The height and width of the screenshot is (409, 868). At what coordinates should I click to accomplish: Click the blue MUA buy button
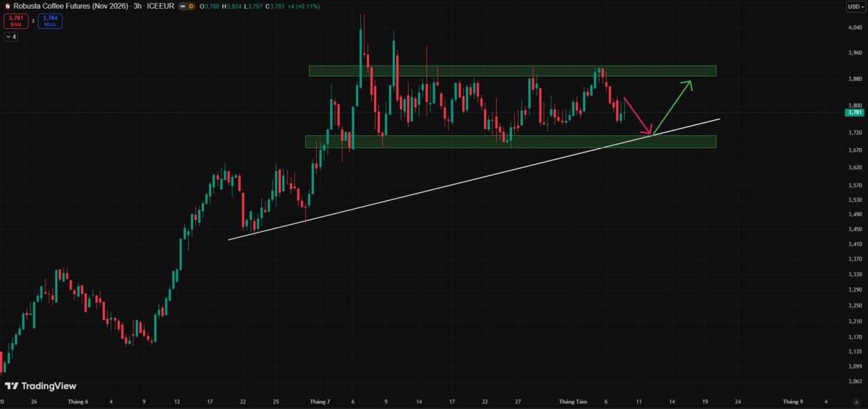(x=51, y=21)
